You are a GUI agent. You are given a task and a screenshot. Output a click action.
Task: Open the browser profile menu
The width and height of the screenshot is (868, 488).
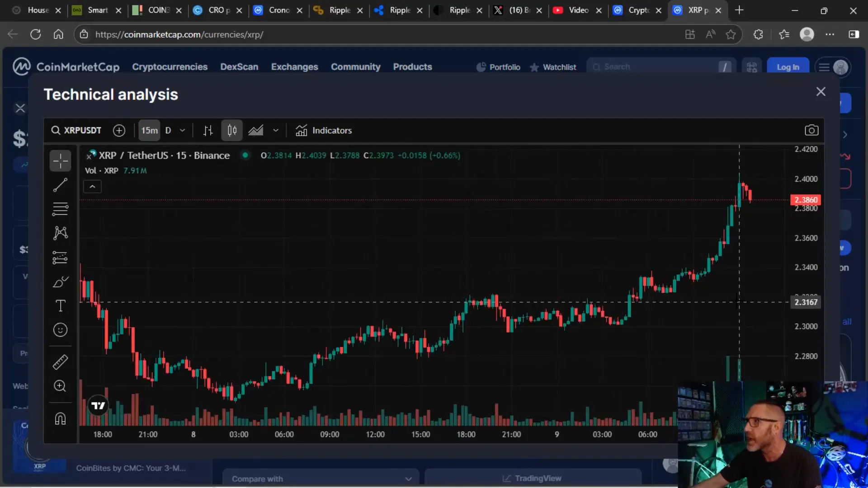(807, 34)
